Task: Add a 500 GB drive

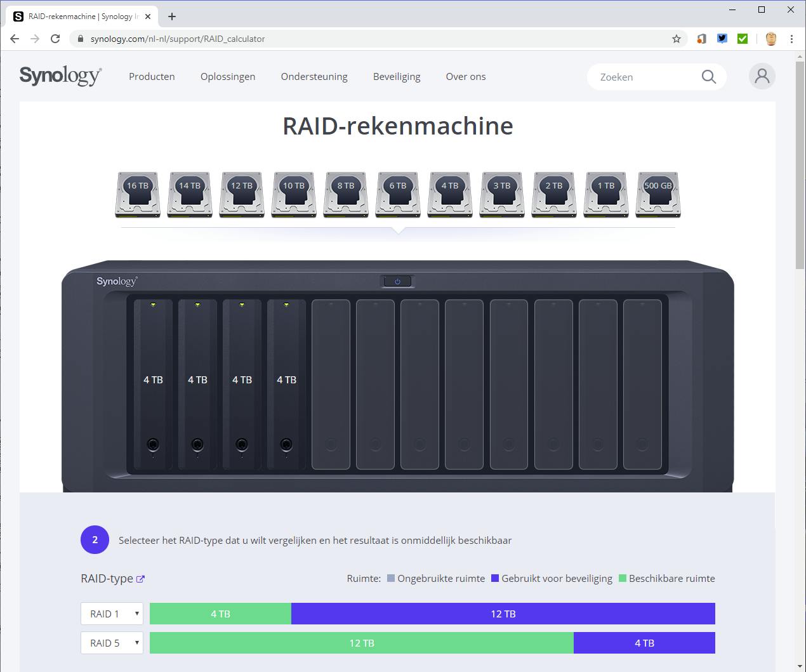Action: click(x=658, y=194)
